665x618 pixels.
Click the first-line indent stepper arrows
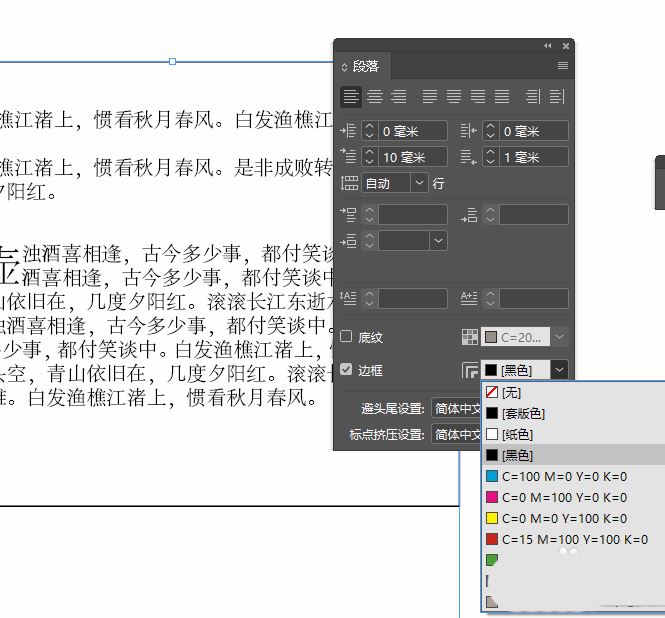pyautogui.click(x=369, y=157)
